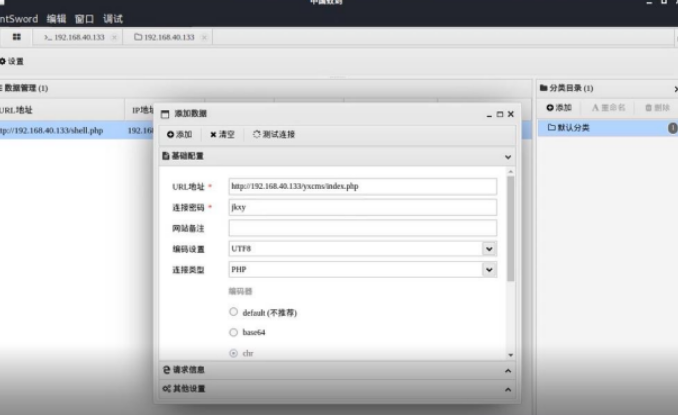The image size is (678, 415).
Task: Select the base64 encoder radio
Action: [x=233, y=332]
